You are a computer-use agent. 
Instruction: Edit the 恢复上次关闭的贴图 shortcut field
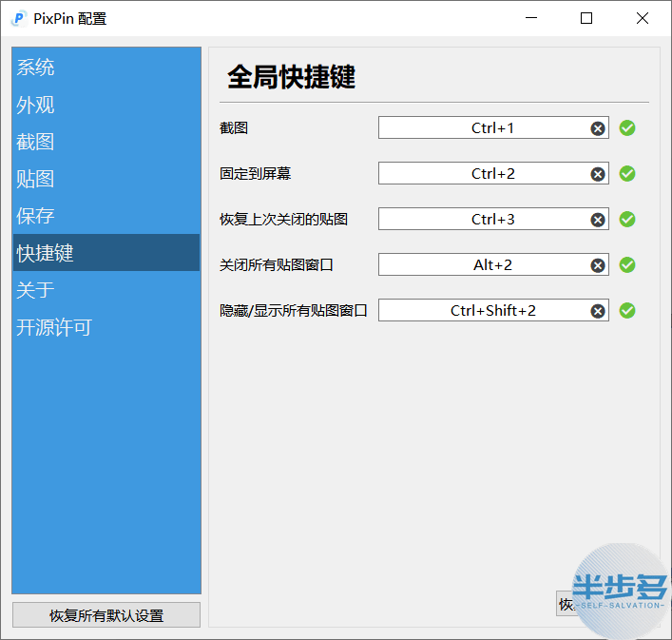[x=493, y=219]
